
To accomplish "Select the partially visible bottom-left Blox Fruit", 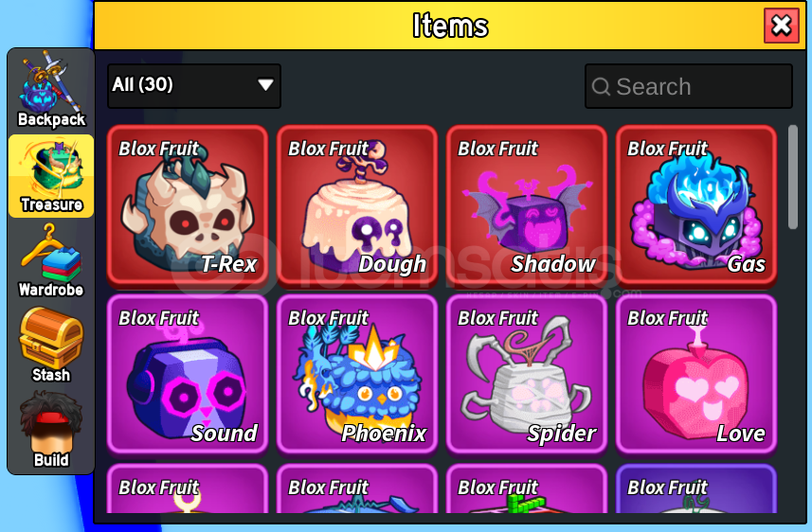I will [188, 488].
